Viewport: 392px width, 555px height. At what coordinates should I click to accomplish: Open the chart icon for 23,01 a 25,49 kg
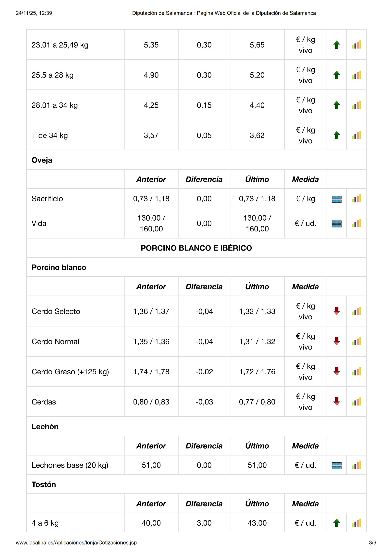pos(356,45)
